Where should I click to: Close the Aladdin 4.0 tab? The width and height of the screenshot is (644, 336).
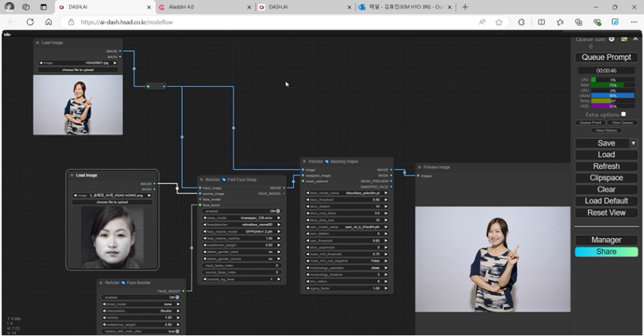[249, 7]
